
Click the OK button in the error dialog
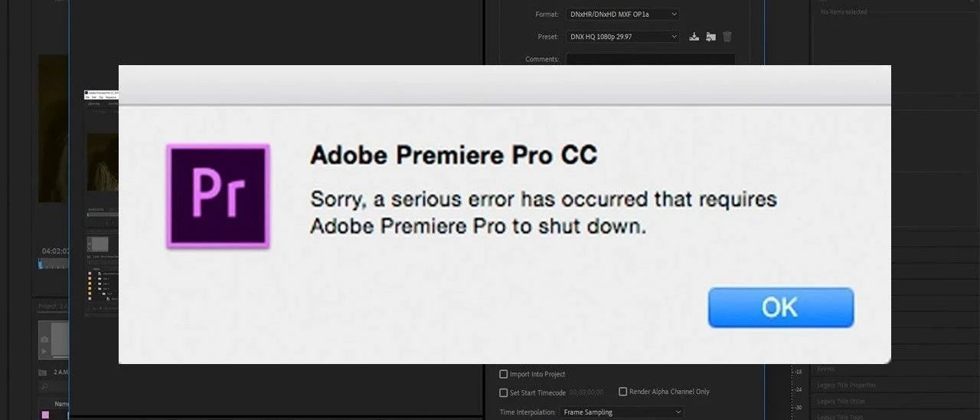pyautogui.click(x=780, y=307)
